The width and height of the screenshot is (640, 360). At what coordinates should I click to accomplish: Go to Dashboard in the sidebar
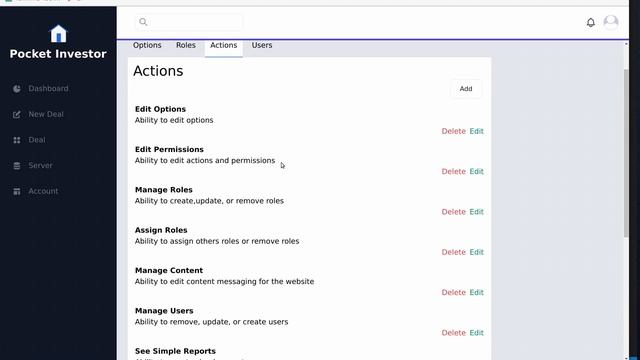click(48, 89)
